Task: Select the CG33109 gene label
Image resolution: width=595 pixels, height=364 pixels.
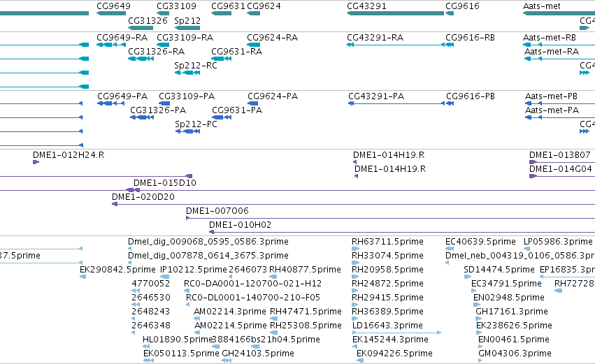Action: click(176, 6)
